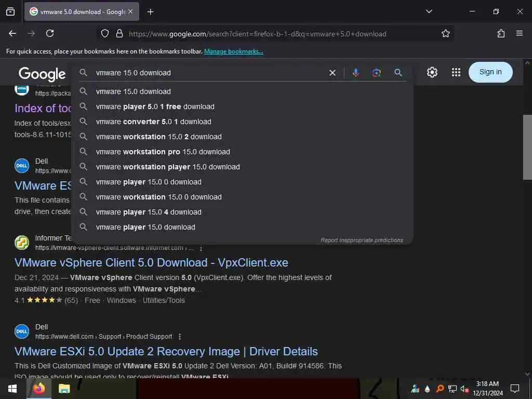Image resolution: width=532 pixels, height=399 pixels.
Task: Open the more options dots beside the Informer result
Action: (x=201, y=248)
